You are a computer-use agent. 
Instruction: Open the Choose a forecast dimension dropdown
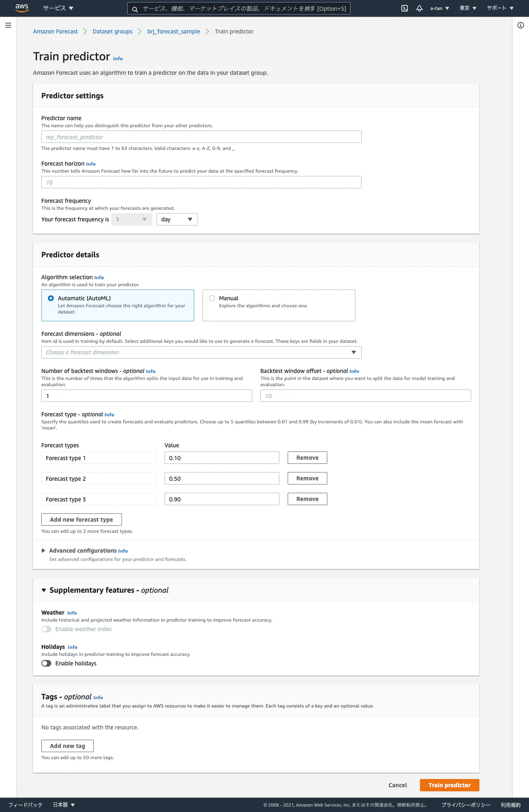(201, 352)
